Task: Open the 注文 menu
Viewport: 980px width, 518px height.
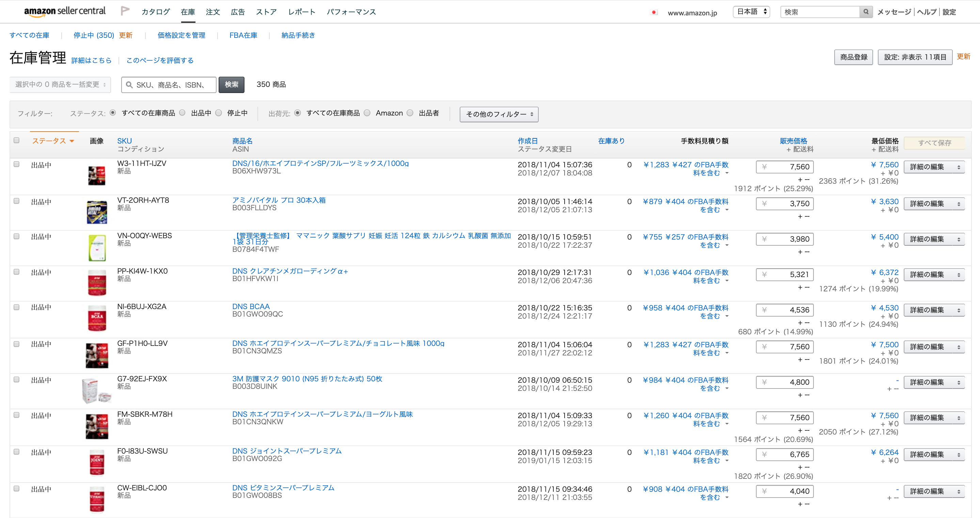Action: 213,12
